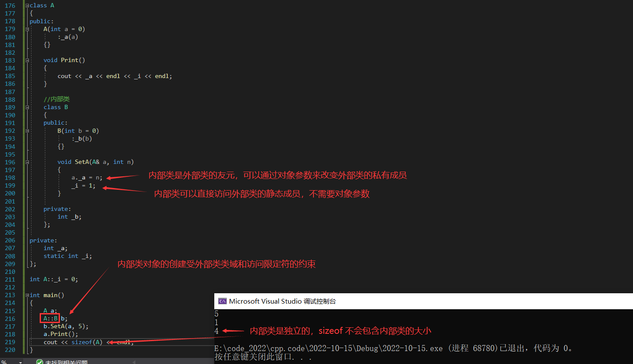Click 'a.Print();' call
This screenshot has width=633, height=364.
(61, 334)
